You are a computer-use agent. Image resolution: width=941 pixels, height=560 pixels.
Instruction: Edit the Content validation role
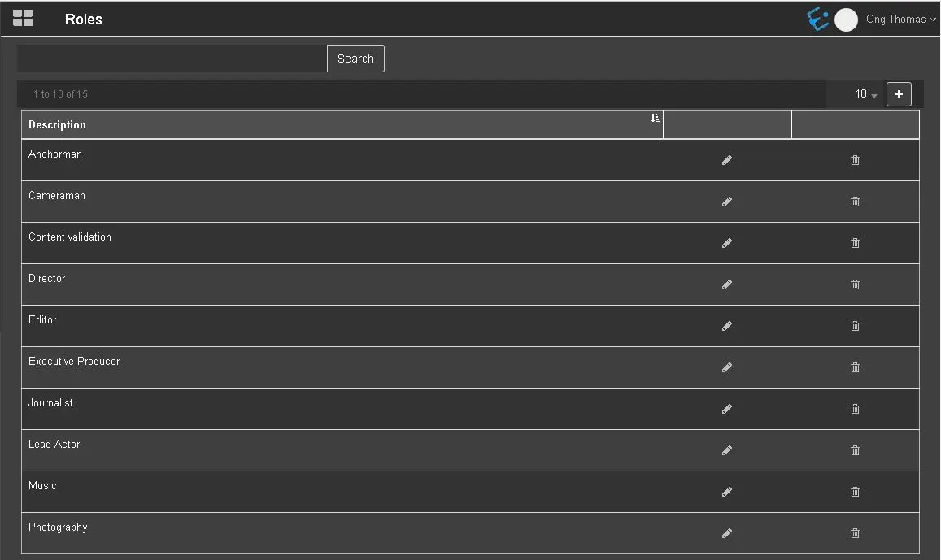click(x=727, y=243)
